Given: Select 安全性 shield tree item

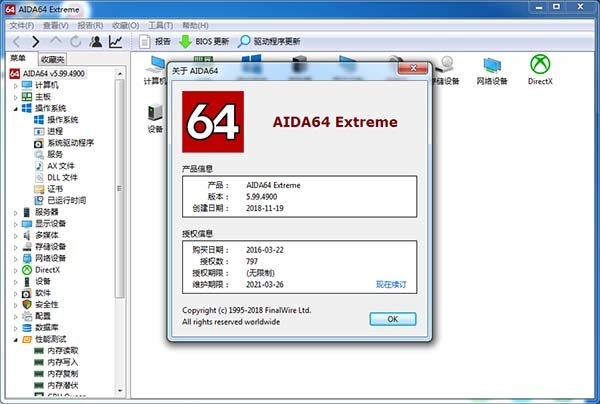Looking at the screenshot, I should pyautogui.click(x=40, y=305).
